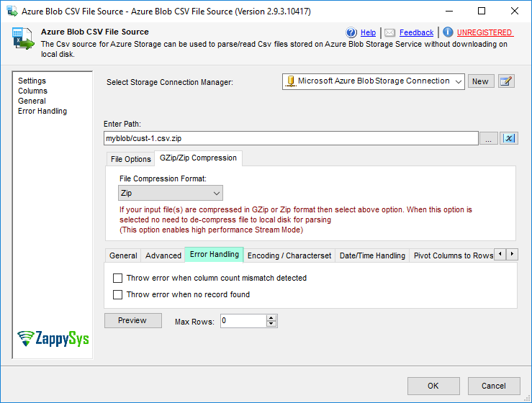
Task: Open the Pivot Columns to Rows tab
Action: (x=454, y=255)
